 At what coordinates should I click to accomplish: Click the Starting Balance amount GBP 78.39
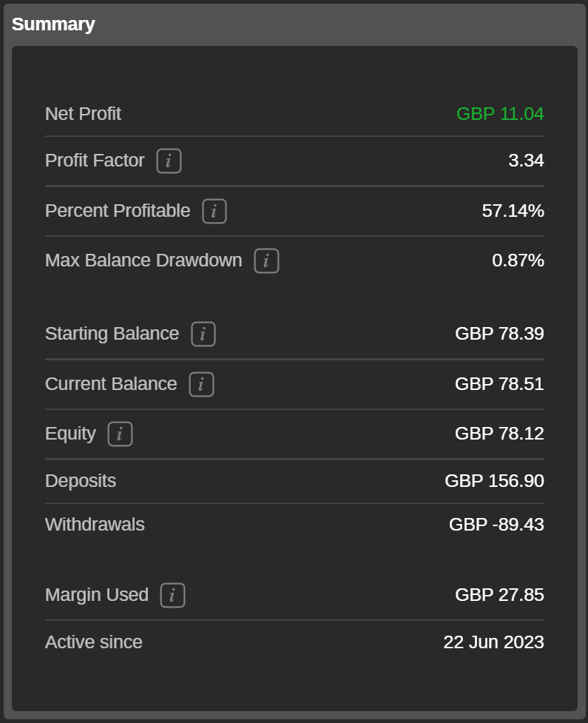tap(499, 334)
